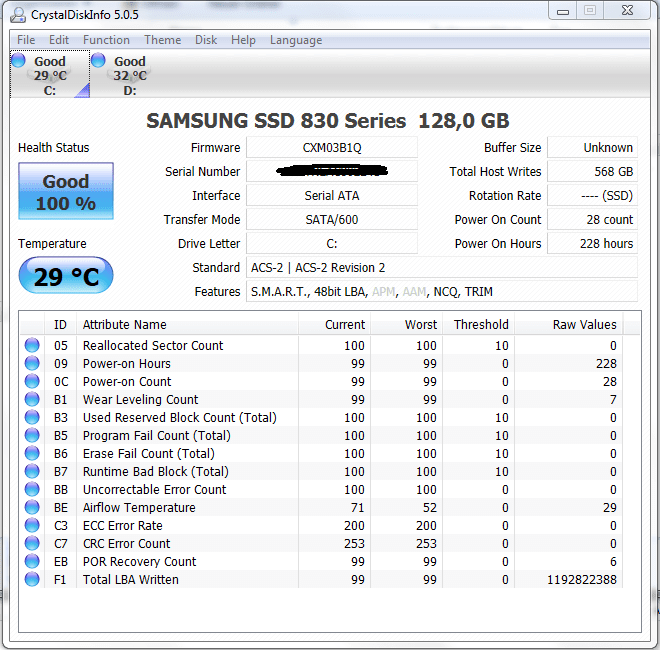
Task: Click the Transfer Mode field SATA/600
Action: 332,219
